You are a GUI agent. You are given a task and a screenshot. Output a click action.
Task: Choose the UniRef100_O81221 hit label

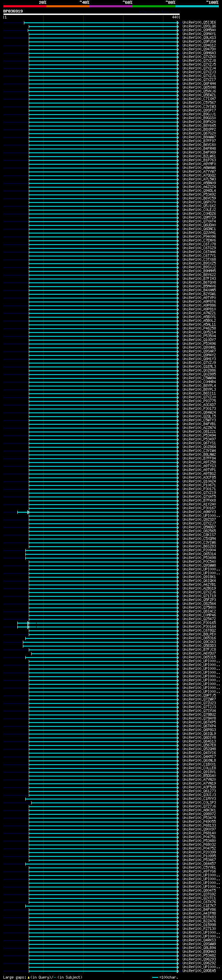[x=199, y=431]
